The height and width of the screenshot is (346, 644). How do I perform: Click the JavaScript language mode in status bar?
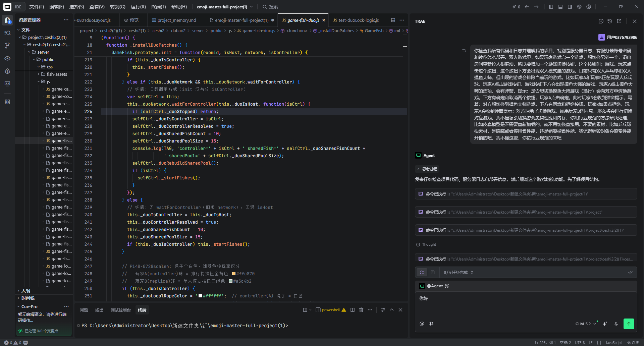coord(613,342)
